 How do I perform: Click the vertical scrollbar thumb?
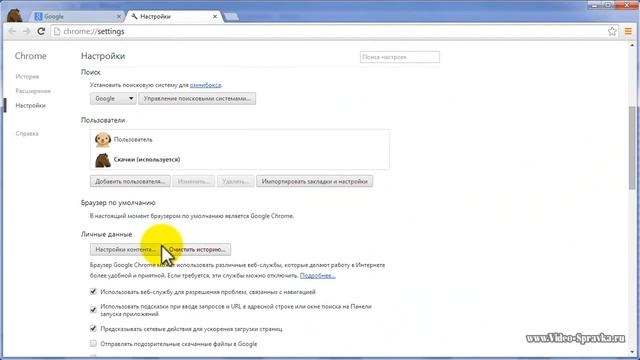click(x=632, y=147)
